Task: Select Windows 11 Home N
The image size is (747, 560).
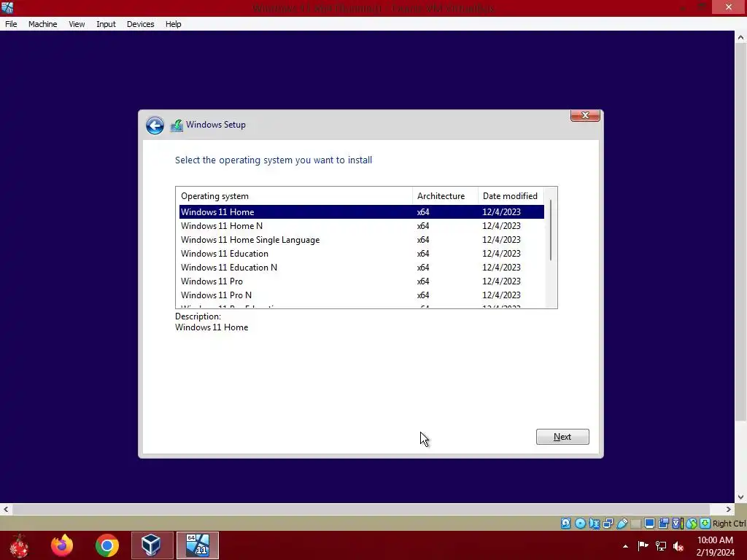Action: [x=362, y=226]
